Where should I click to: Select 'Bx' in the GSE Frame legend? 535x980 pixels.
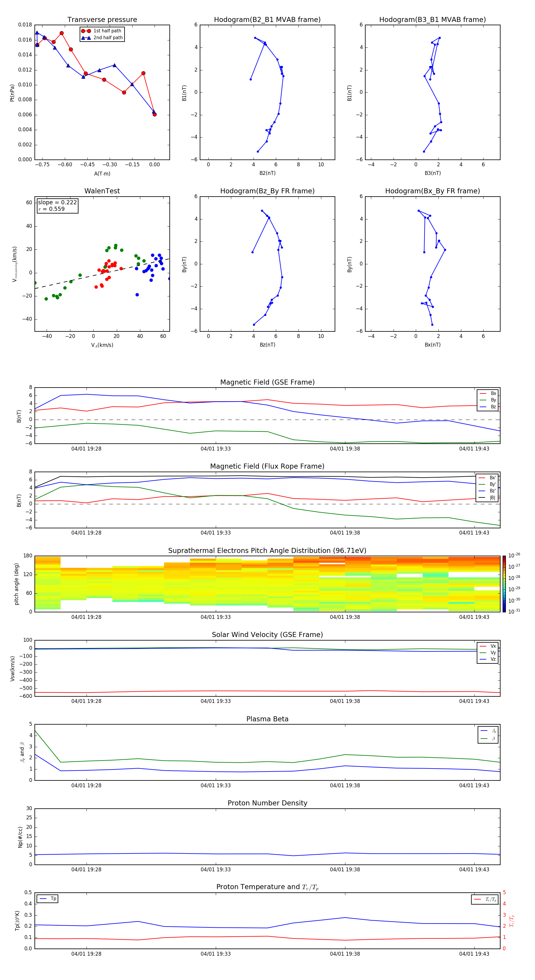click(488, 393)
